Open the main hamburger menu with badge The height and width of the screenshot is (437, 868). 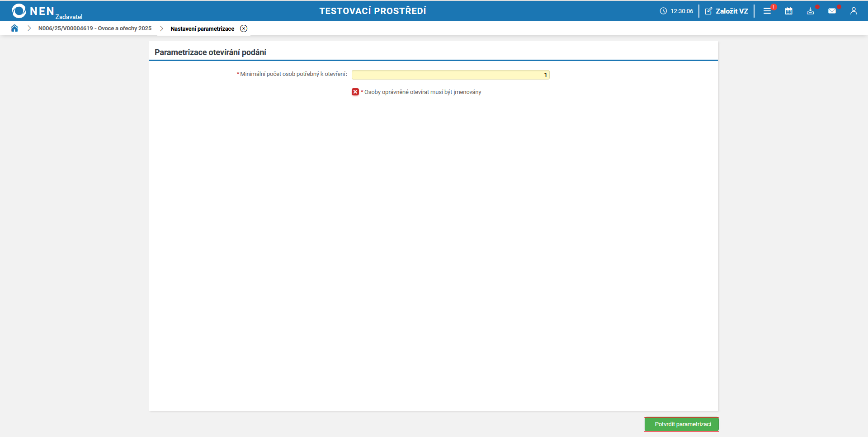(767, 11)
